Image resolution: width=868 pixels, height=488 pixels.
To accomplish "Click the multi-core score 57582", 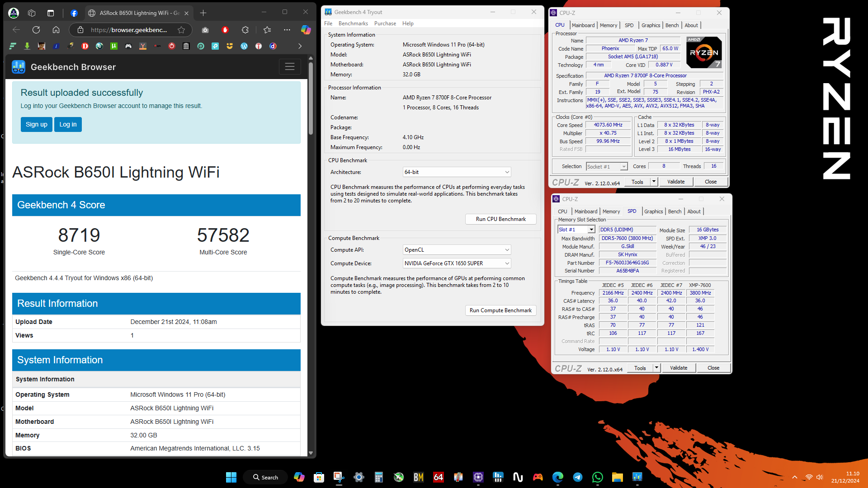I will (223, 235).
